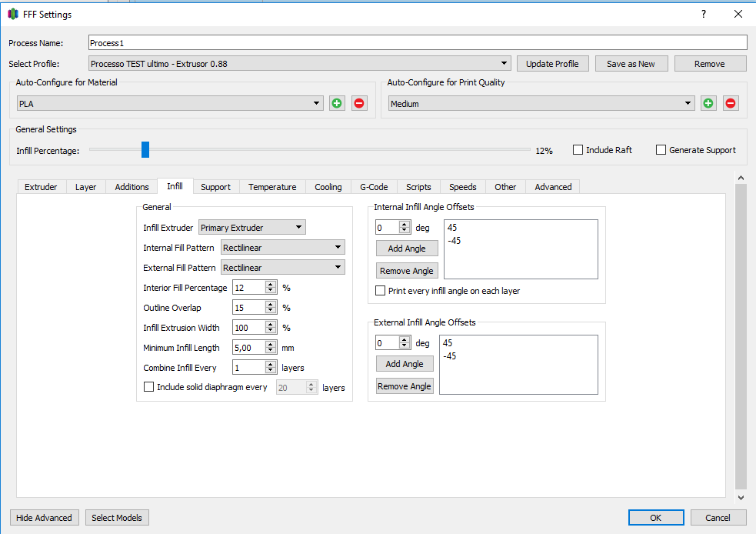Click red remove icon beside Medium quality
The width and height of the screenshot is (756, 534).
click(731, 103)
